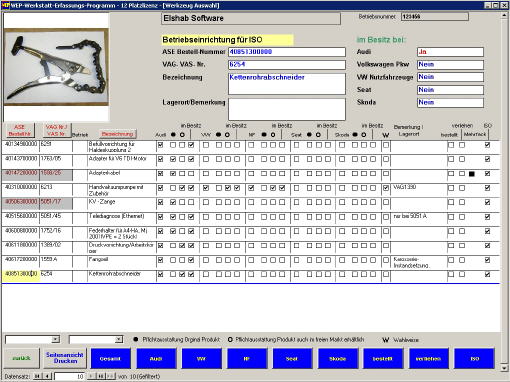Click Elshab Software company name field

click(x=251, y=19)
